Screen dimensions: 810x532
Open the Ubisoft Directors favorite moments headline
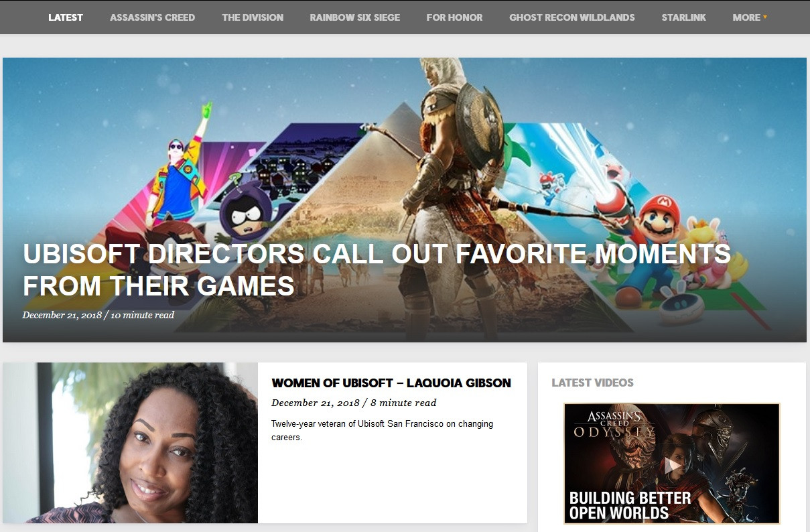376,269
